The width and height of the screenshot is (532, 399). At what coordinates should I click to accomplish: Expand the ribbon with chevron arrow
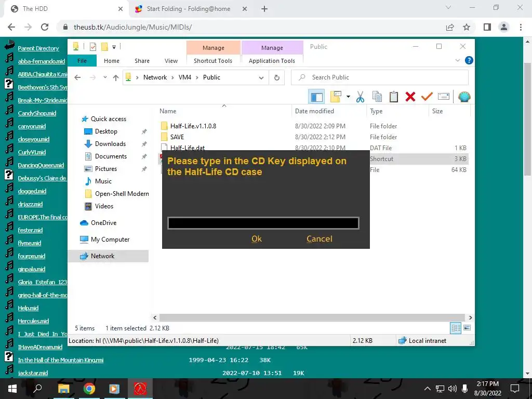point(457,60)
